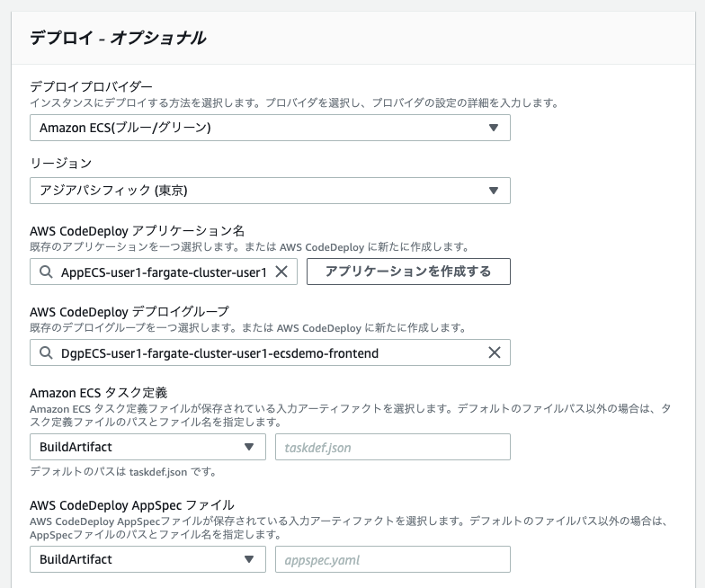Click the search icon in the application name field
The height and width of the screenshot is (588, 705).
pyautogui.click(x=46, y=272)
